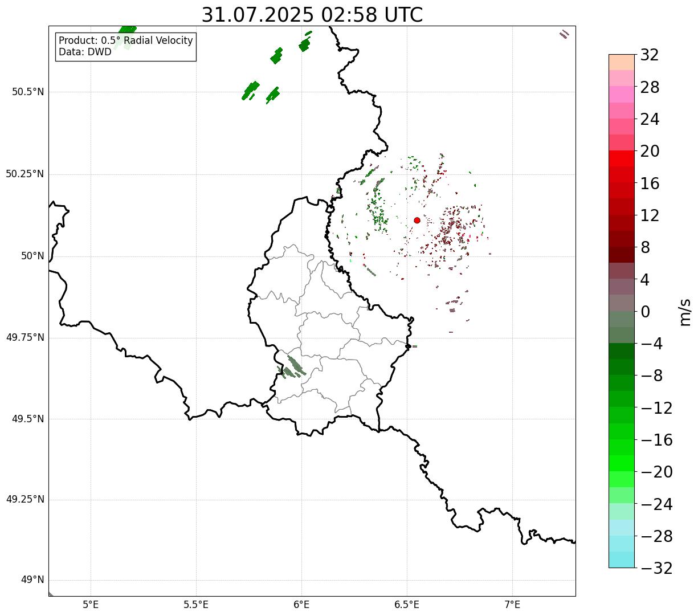The image size is (698, 616).
Task: Select the red radar site marker dot
Action: click(417, 221)
